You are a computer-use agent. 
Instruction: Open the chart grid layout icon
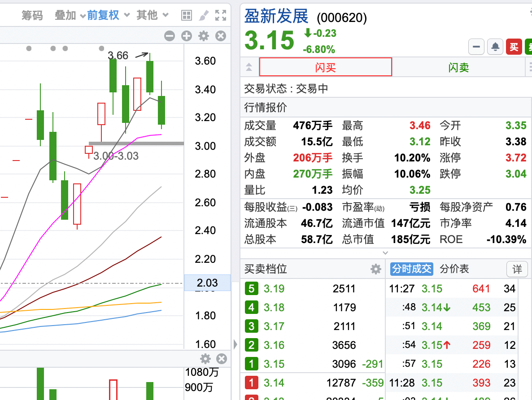coord(187,15)
